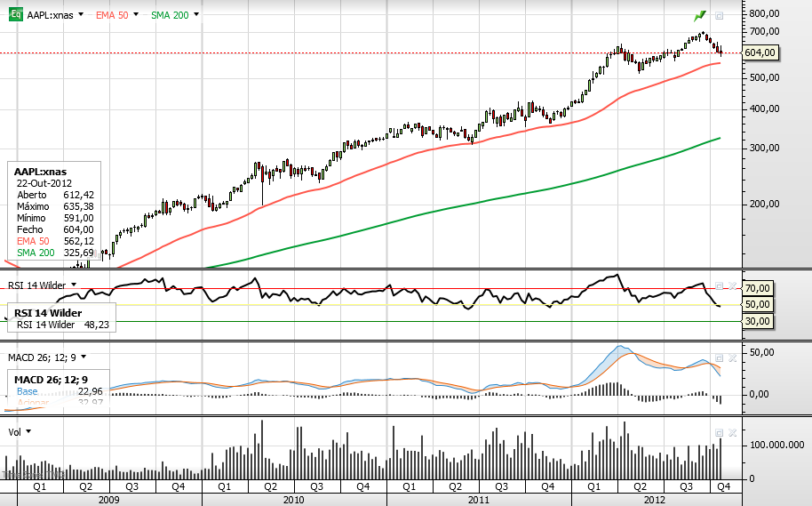812x506 pixels.
Task: Click the 604,00 current price label
Action: [x=760, y=52]
